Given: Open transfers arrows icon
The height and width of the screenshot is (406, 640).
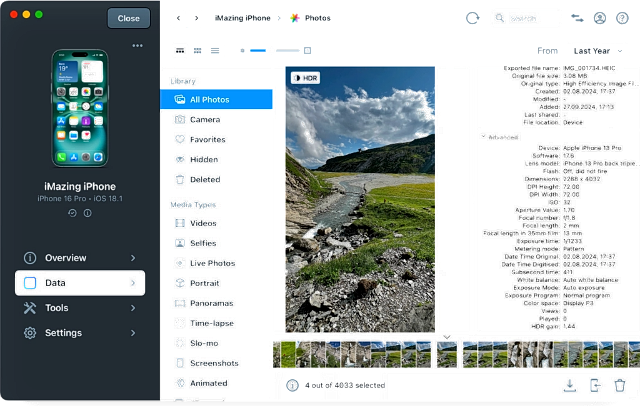Looking at the screenshot, I should tap(577, 18).
